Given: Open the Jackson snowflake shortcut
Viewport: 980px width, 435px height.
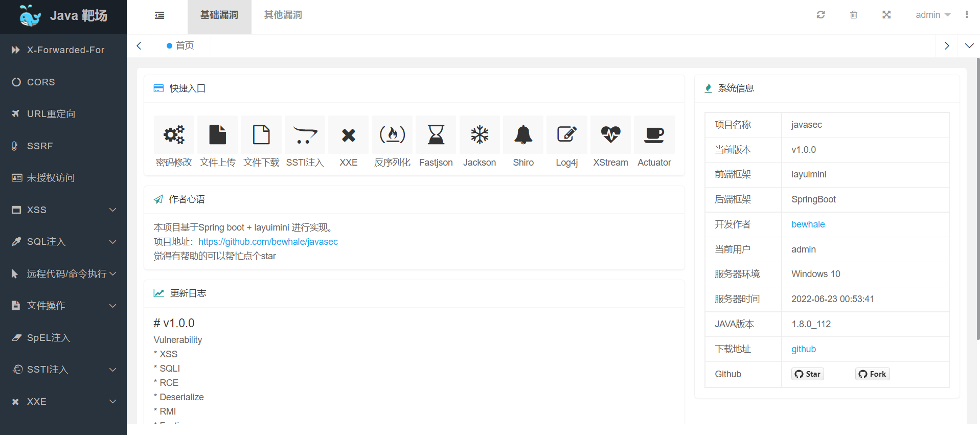Looking at the screenshot, I should pos(480,135).
